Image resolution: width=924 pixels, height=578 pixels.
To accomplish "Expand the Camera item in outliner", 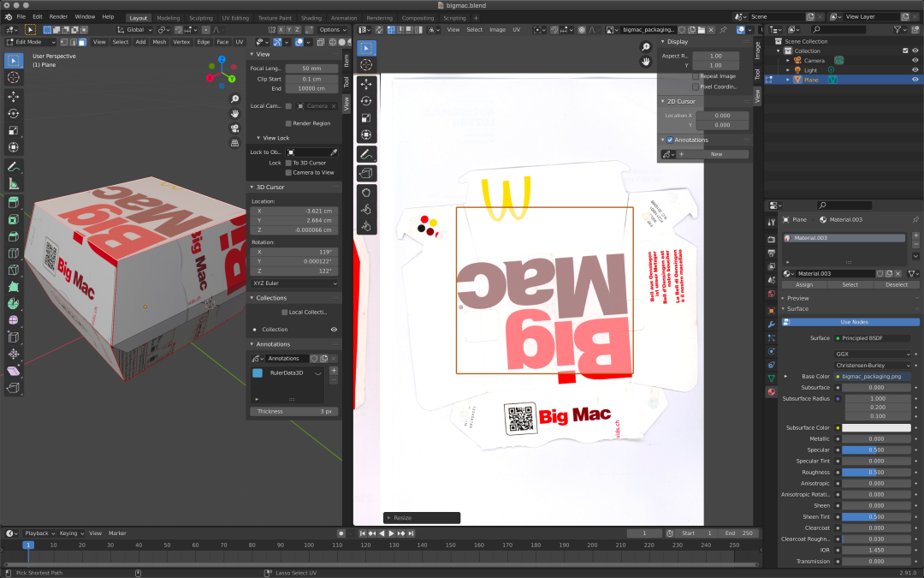I will coord(788,60).
